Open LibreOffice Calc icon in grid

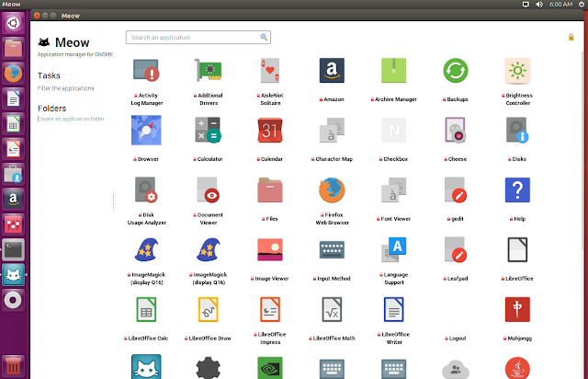146,309
